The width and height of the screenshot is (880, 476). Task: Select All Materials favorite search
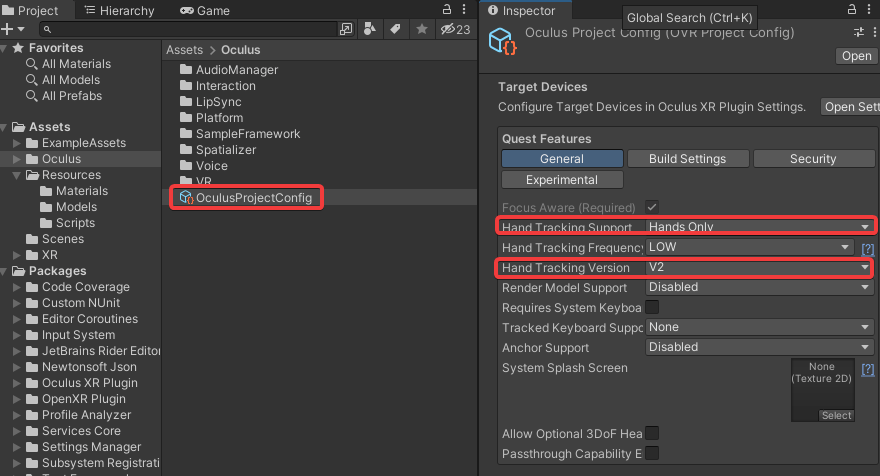(x=68, y=64)
